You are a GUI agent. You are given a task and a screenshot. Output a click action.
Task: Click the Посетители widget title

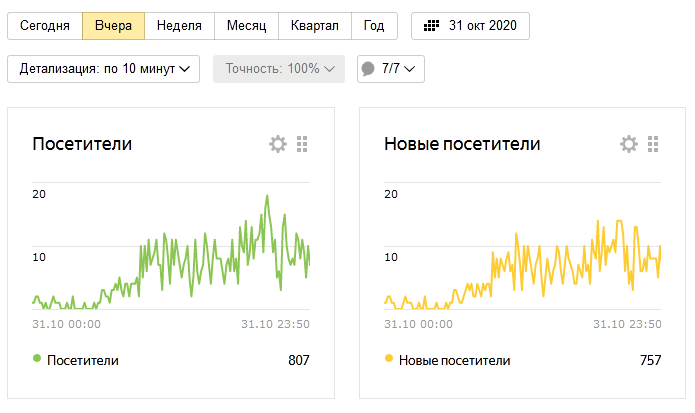82,144
